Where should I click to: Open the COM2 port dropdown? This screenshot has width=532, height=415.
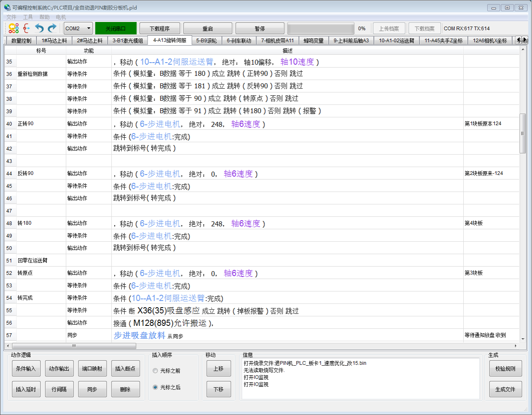click(78, 28)
